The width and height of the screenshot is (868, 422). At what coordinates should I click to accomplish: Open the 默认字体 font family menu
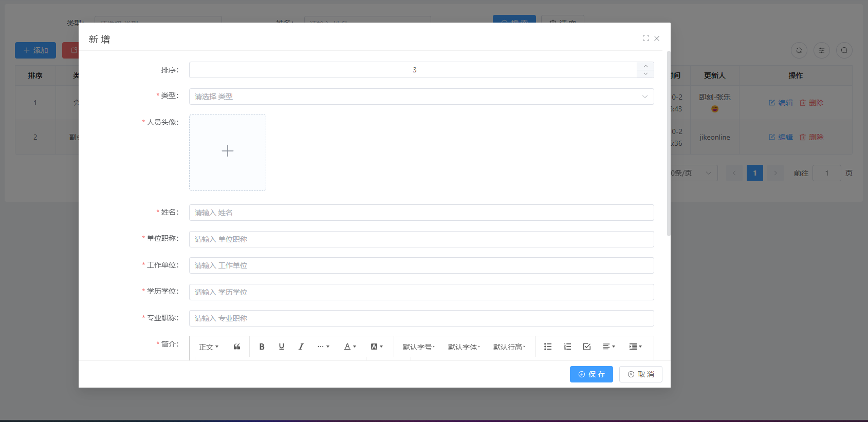click(464, 347)
